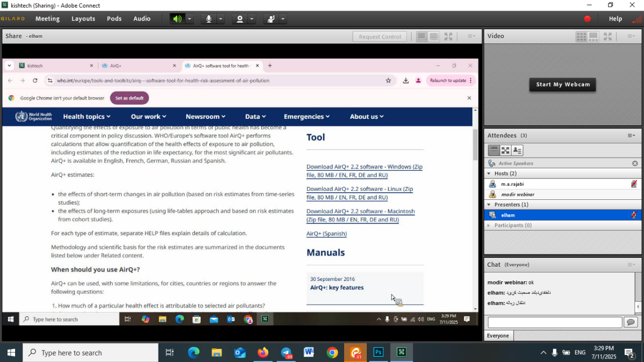
Task: Collapse the Hosts group
Action: pos(489,174)
